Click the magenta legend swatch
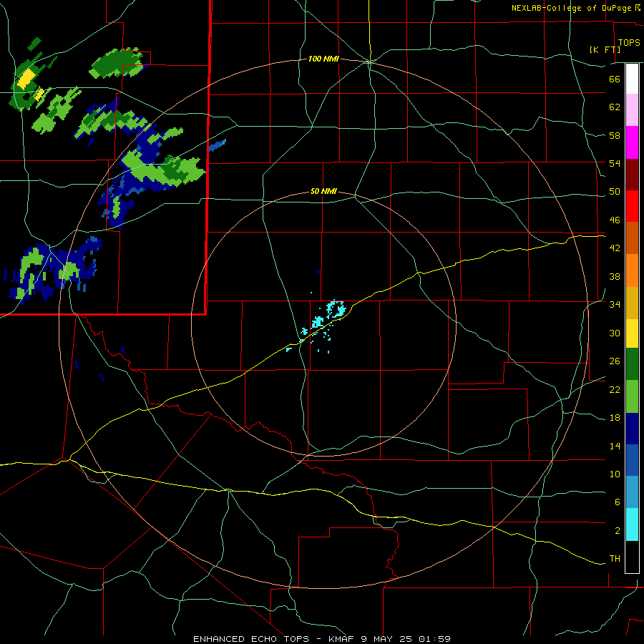Image resolution: width=644 pixels, height=644 pixels. pyautogui.click(x=632, y=142)
